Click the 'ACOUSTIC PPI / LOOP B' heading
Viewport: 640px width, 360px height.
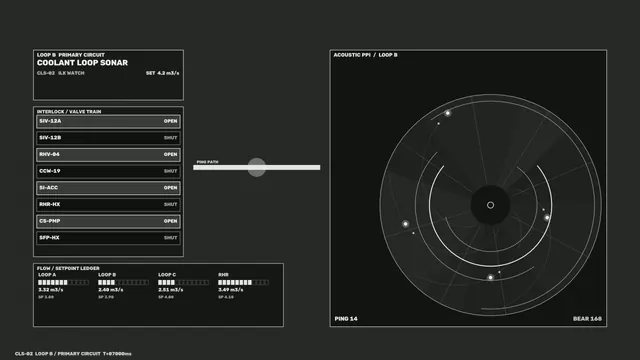[365, 55]
